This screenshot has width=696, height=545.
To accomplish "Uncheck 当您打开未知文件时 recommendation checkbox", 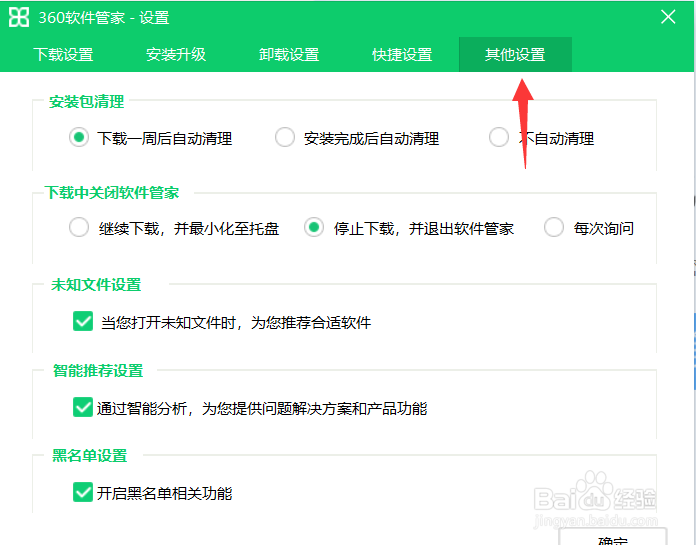I will coord(83,321).
